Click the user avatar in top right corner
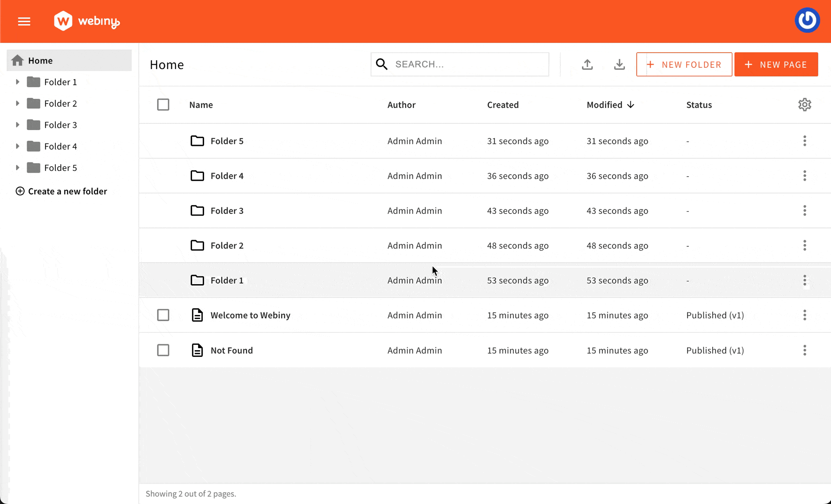831x504 pixels. click(x=807, y=20)
